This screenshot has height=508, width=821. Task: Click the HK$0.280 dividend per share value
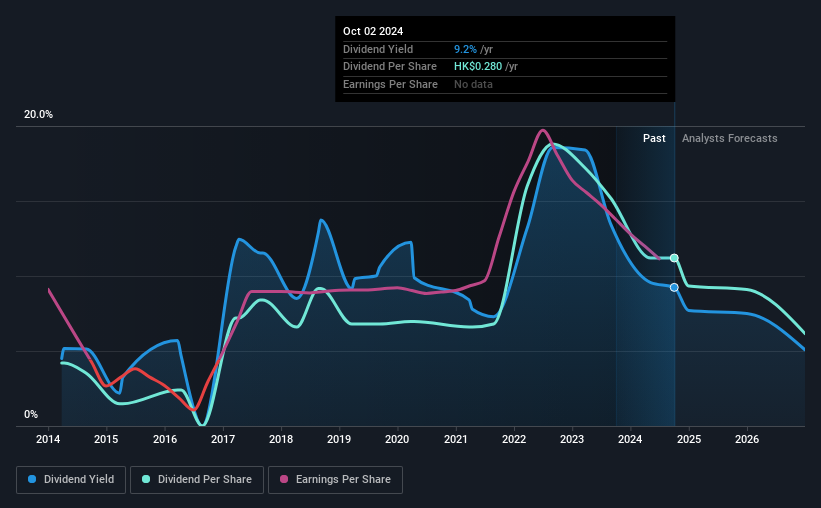(478, 67)
